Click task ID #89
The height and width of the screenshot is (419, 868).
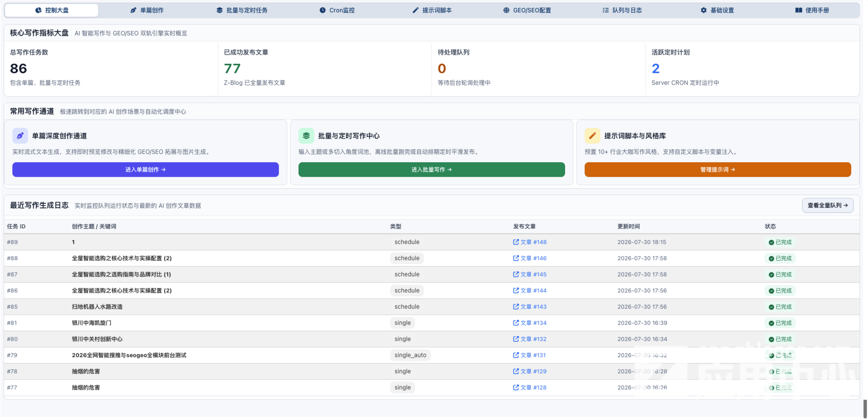(12, 242)
